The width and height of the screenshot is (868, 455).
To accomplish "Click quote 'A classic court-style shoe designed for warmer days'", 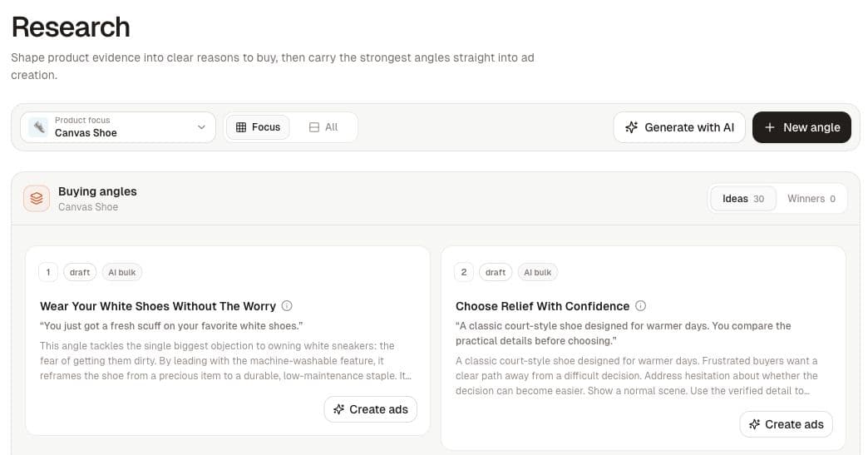I will 624,334.
